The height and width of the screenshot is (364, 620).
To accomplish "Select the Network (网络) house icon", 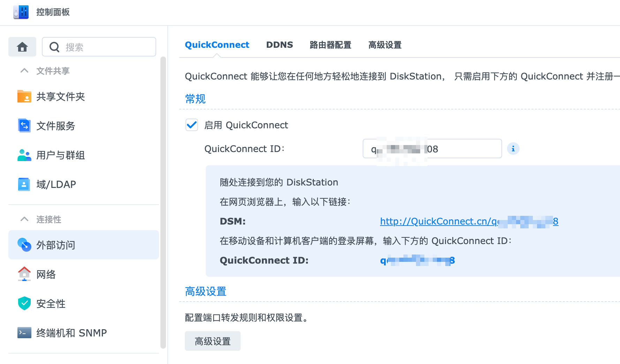I will tap(24, 274).
